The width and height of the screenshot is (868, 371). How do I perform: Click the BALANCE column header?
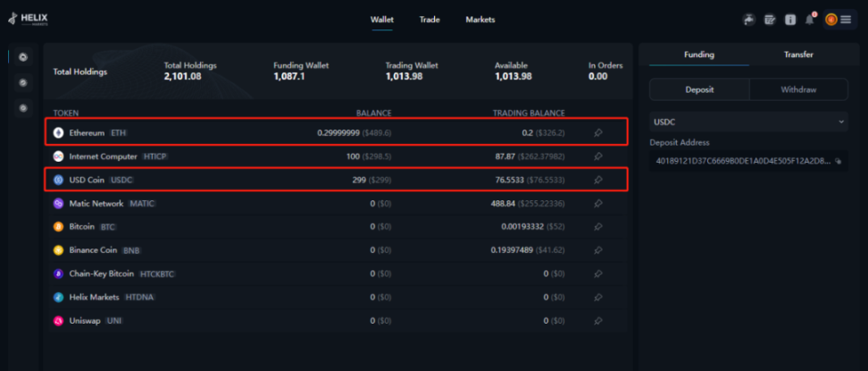point(373,114)
